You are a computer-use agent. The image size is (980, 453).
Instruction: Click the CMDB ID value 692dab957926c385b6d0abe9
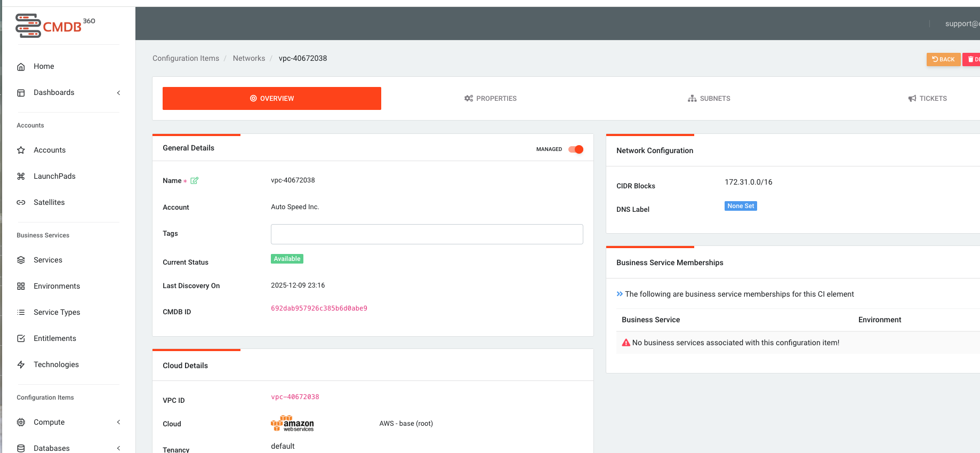pos(319,308)
